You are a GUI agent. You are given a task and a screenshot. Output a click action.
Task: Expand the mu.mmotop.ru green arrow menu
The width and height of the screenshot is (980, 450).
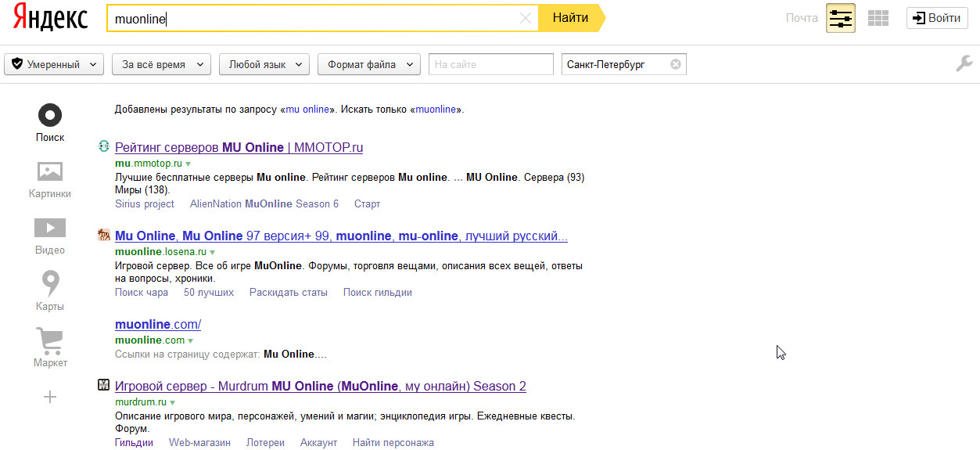[188, 164]
